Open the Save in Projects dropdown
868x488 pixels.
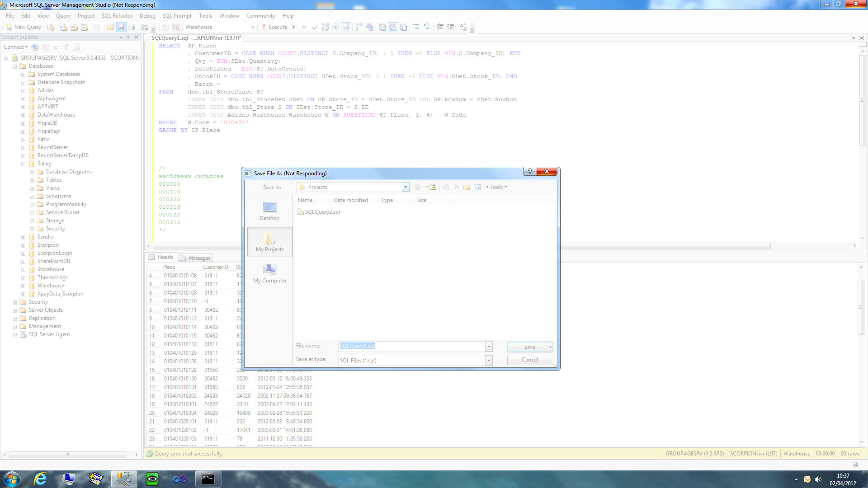(x=406, y=187)
